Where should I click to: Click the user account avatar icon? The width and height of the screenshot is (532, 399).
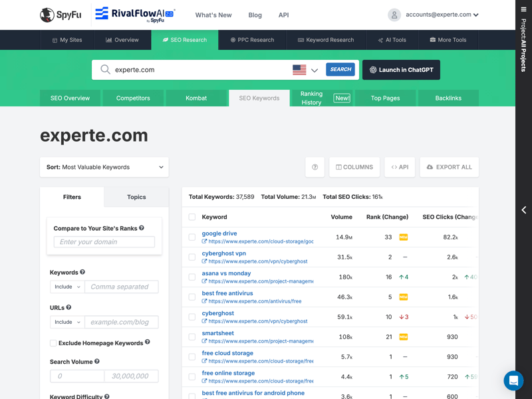coord(394,15)
